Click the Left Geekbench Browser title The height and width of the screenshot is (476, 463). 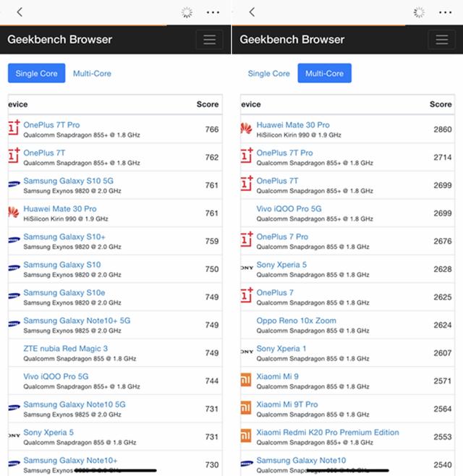pos(60,40)
